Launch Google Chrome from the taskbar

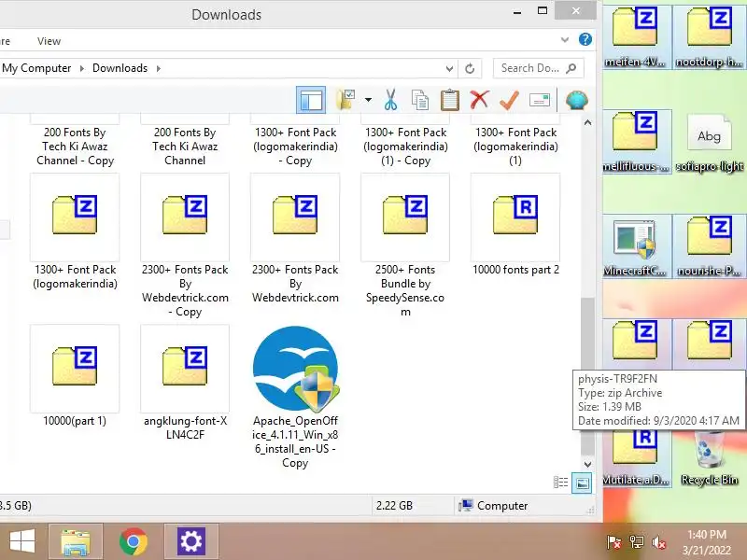[x=134, y=542]
